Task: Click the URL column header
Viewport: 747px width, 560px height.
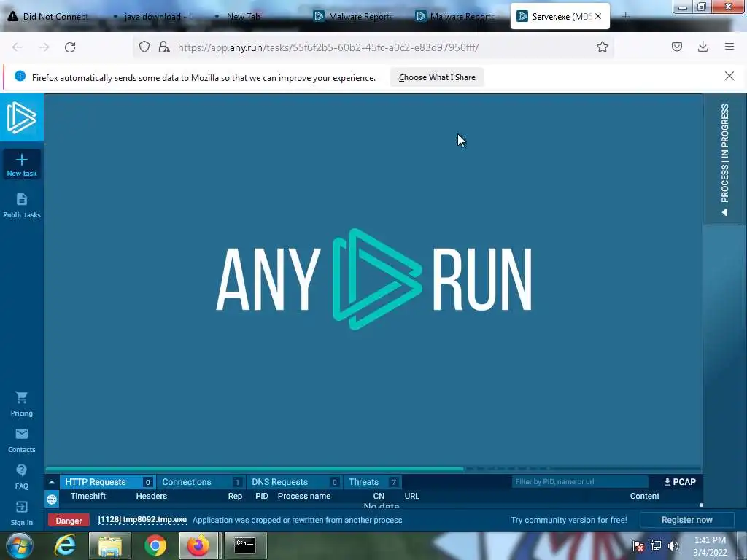Action: 411,496
